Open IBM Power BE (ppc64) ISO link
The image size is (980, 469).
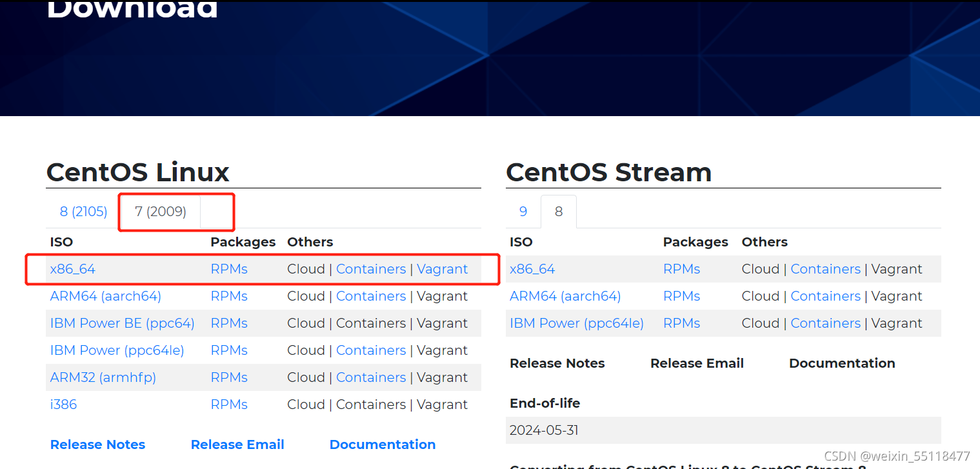123,323
